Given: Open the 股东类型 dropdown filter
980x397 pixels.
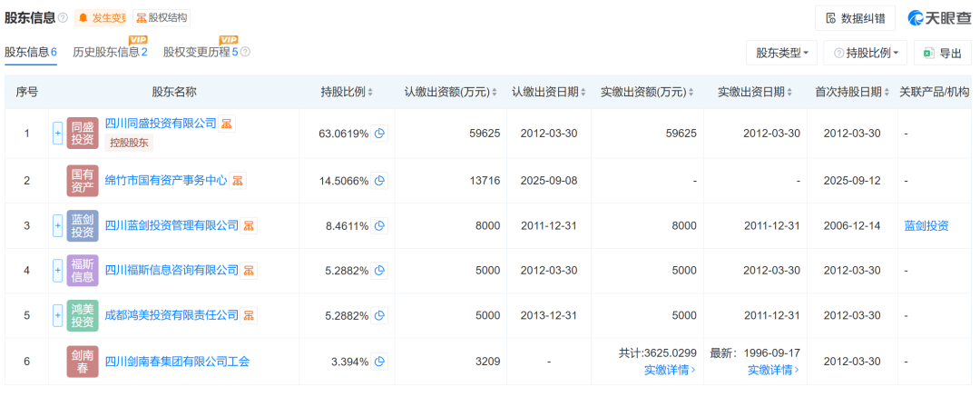Looking at the screenshot, I should (x=782, y=54).
